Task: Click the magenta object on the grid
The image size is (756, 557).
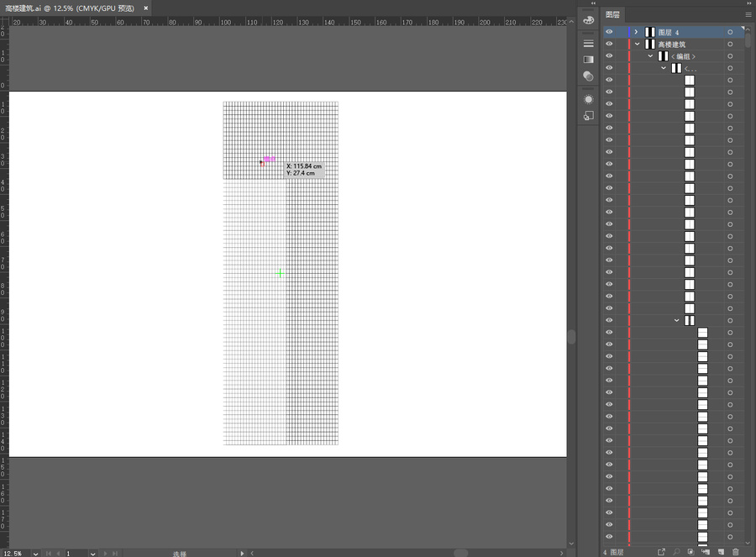Action: pos(269,159)
